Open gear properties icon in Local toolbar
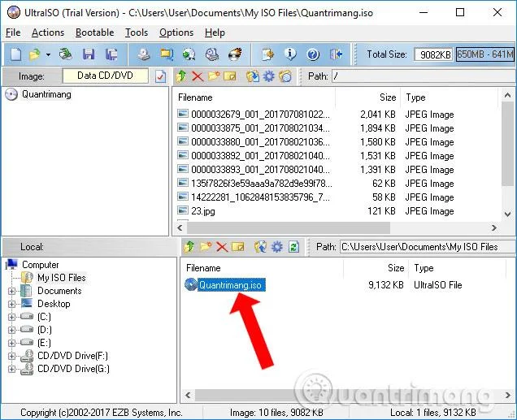 point(277,247)
